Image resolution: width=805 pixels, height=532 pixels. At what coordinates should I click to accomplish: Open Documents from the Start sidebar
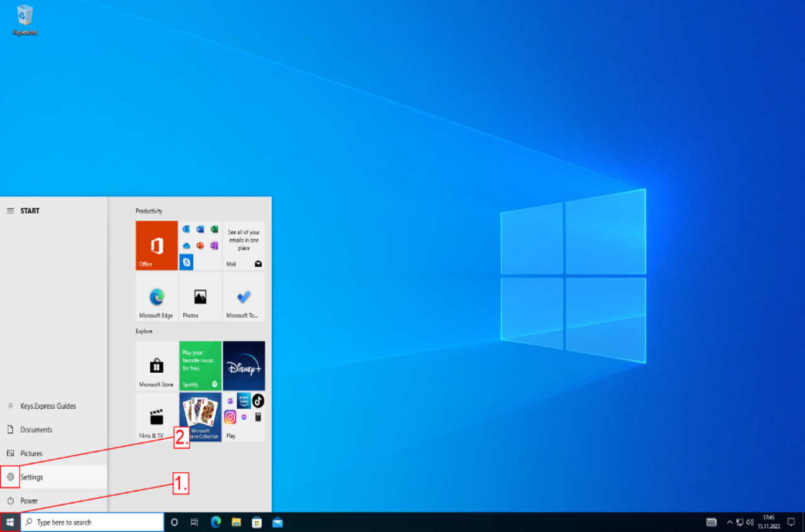point(36,430)
